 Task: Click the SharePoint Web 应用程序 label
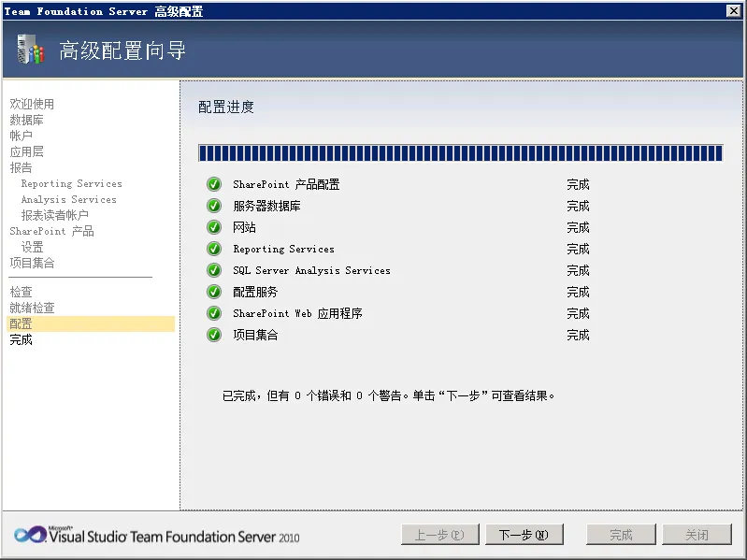tap(297, 313)
